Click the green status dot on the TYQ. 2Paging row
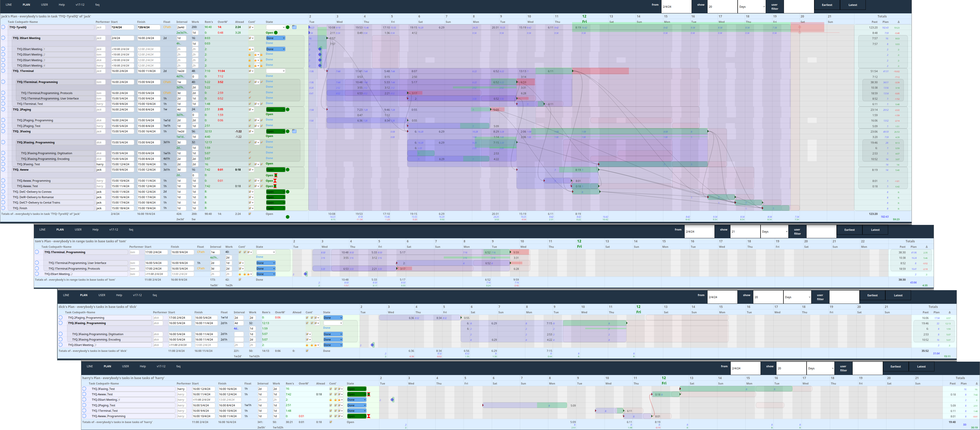Screen dimensions: 980x430 [288, 109]
